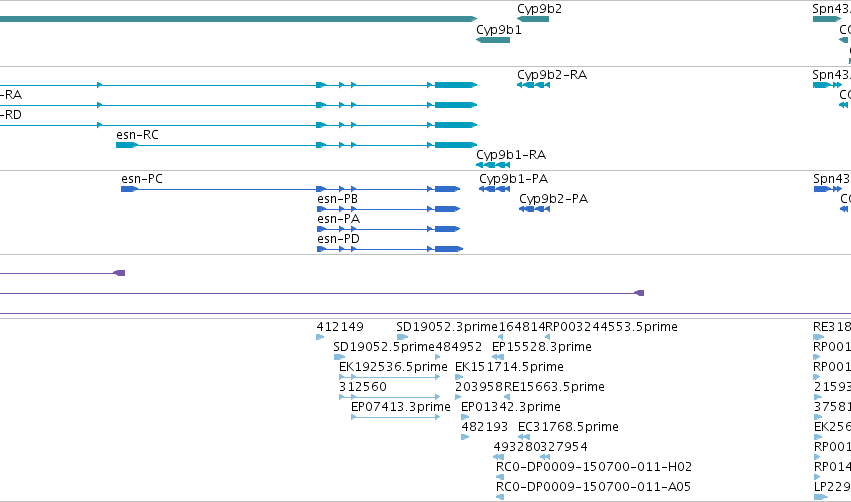Screen dimensions: 851x502
Task: Click the RE15663.5prime EST label
Action: coord(554,387)
